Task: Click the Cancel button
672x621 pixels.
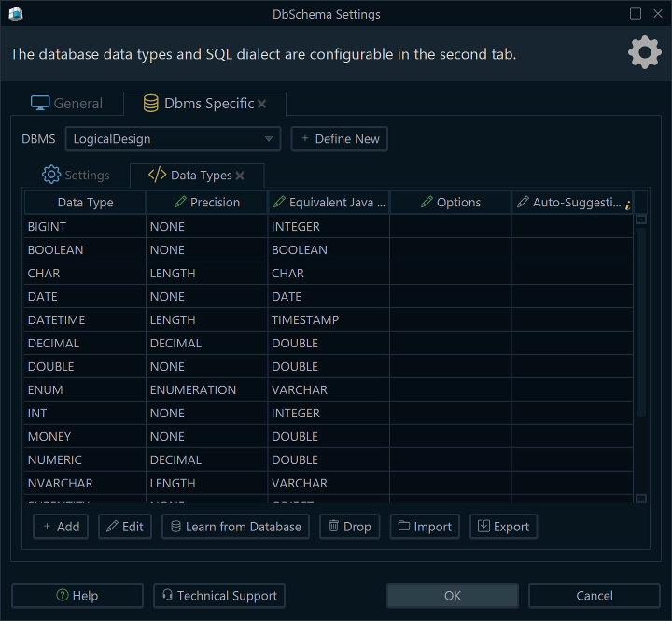Action: point(594,595)
